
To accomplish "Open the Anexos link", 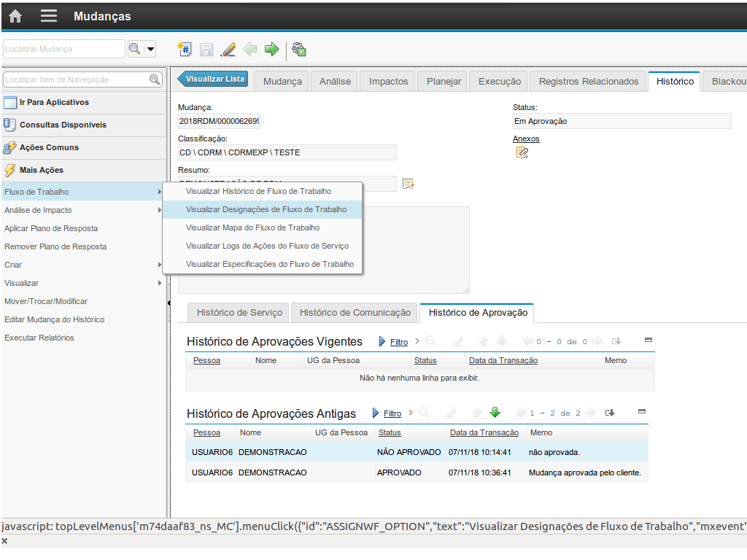I will [x=526, y=139].
